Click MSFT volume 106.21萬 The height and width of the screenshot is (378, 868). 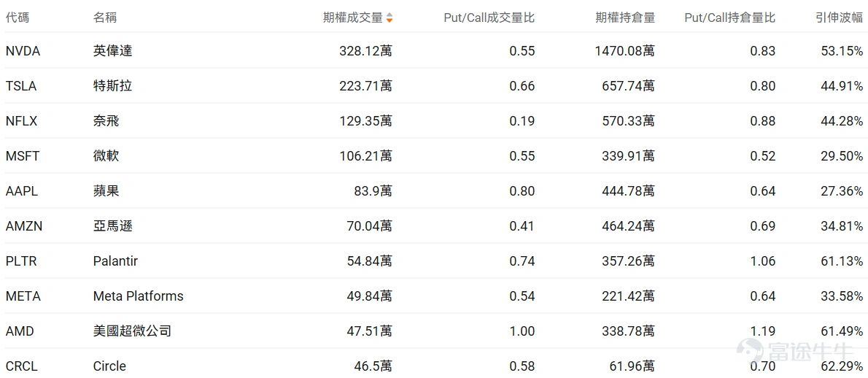(x=366, y=156)
